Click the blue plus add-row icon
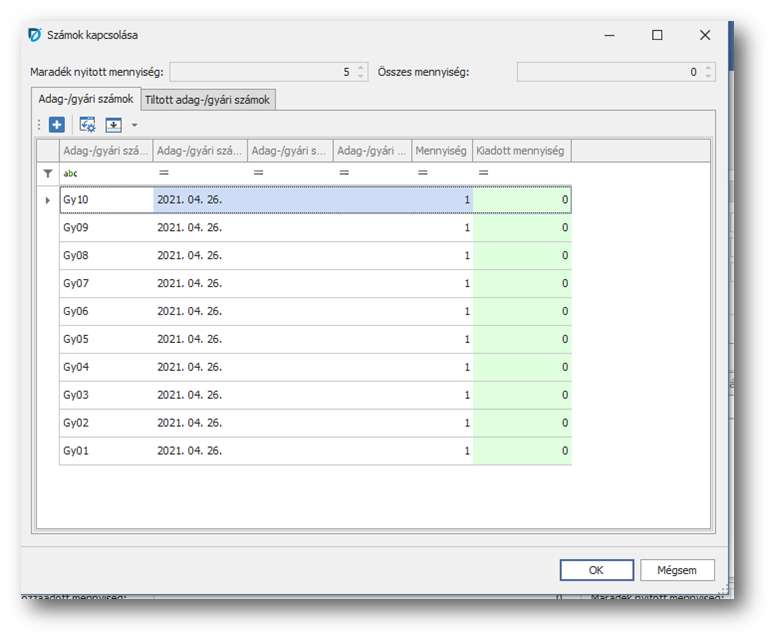 [x=57, y=125]
